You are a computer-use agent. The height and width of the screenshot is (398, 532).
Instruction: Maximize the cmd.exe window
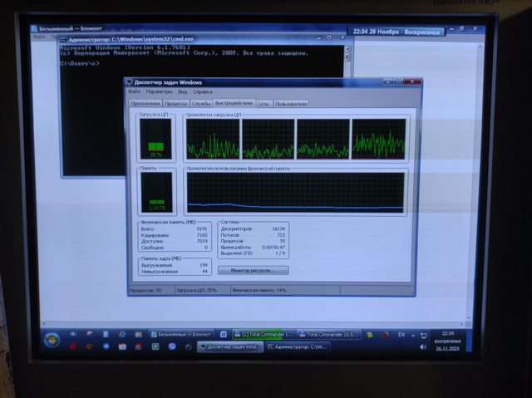coord(329,37)
